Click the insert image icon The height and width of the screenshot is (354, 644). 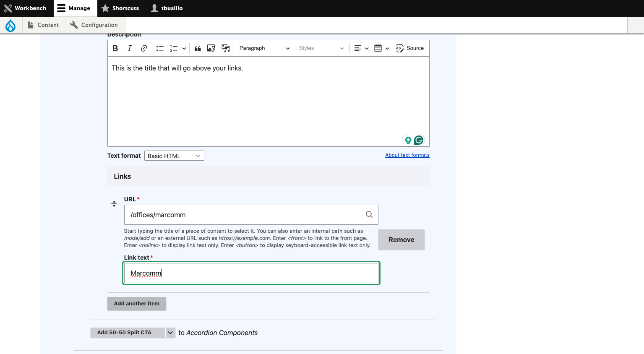pos(211,48)
